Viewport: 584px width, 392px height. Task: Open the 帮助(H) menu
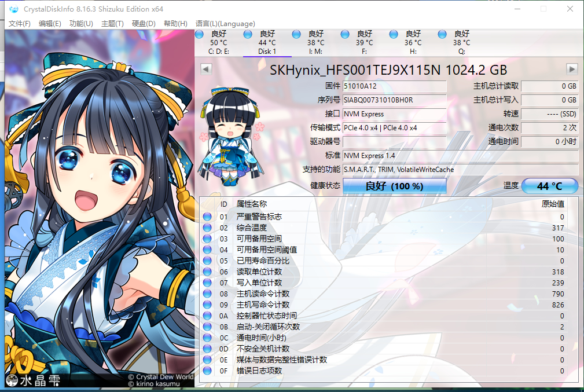175,24
